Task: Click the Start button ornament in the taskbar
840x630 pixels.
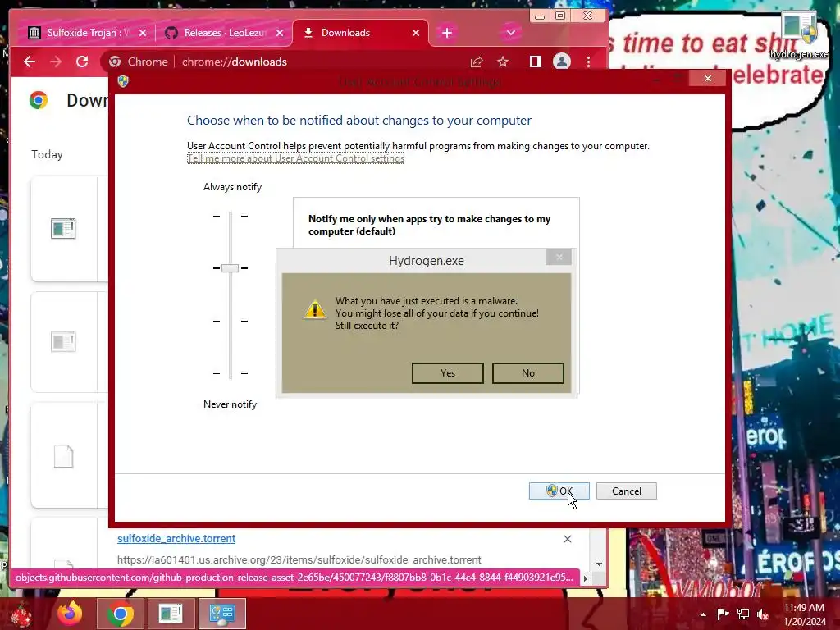Action: 21,614
